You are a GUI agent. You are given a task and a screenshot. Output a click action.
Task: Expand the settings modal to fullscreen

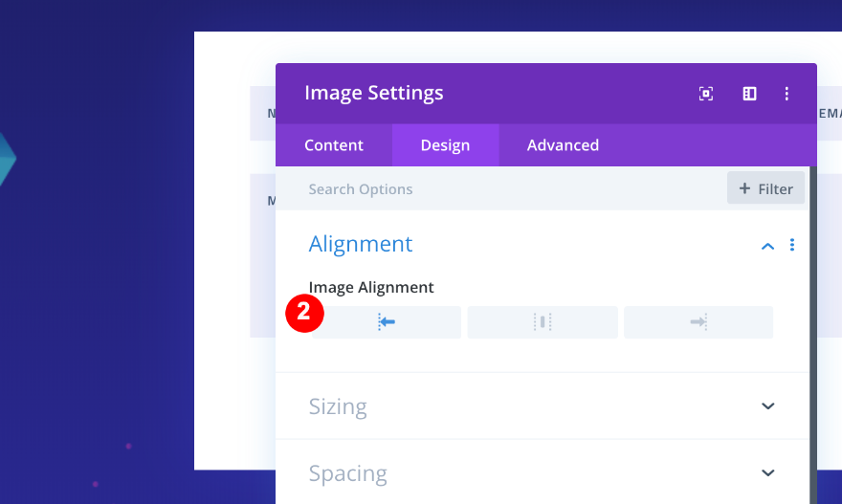point(706,94)
